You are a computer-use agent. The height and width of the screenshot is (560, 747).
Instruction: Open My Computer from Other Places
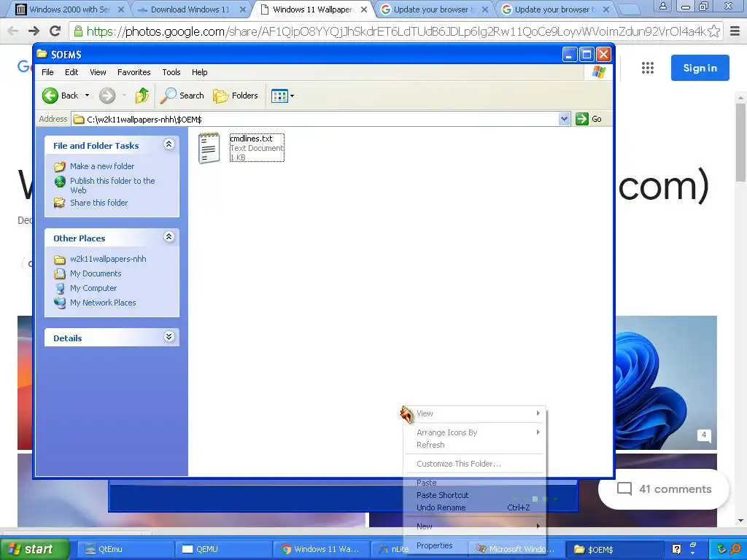[x=93, y=288]
